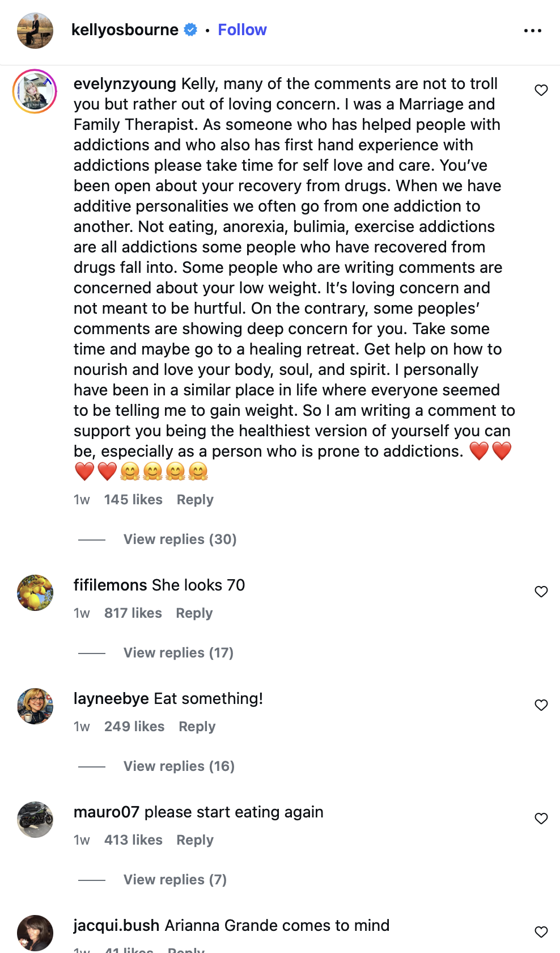
Task: Expand View replies (16) under layneebye
Action: click(179, 766)
